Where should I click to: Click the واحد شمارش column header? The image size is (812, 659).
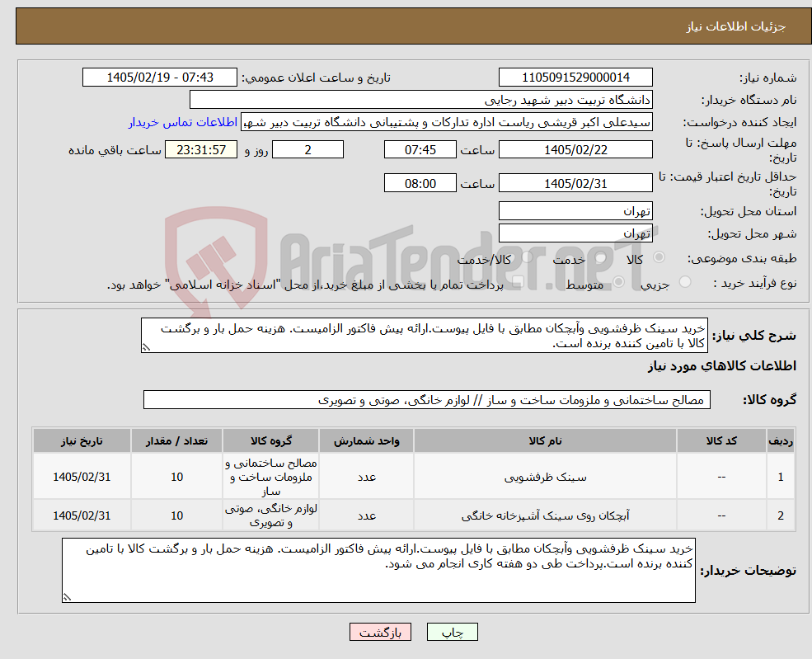pos(366,441)
